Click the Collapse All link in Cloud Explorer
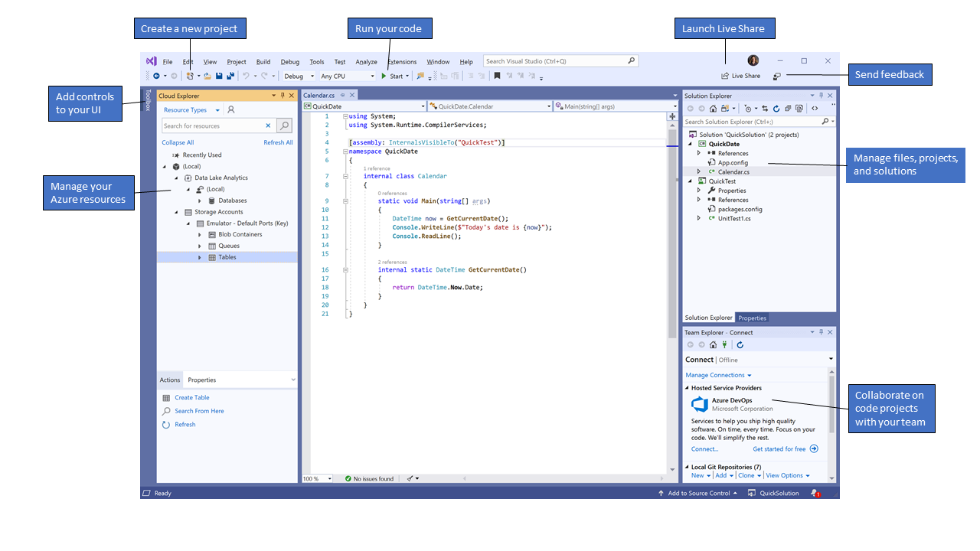The width and height of the screenshot is (980, 551). (x=178, y=142)
